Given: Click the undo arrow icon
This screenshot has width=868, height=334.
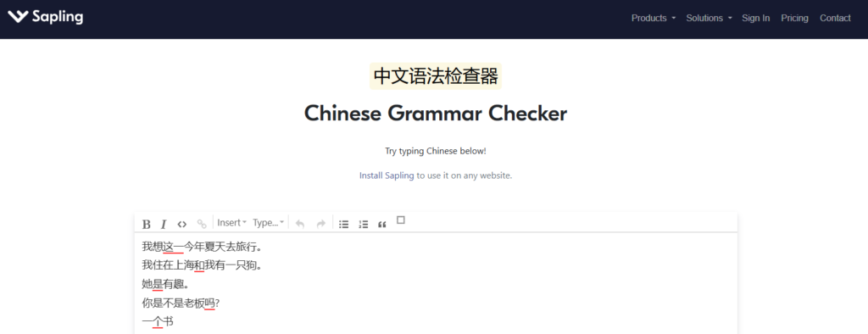Looking at the screenshot, I should point(300,224).
